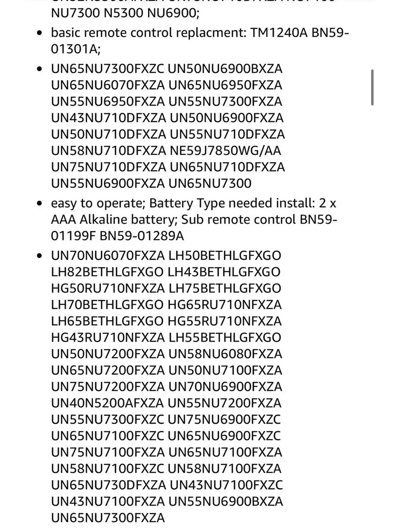Click the model number UN70NU6070FXZA

coord(108,256)
